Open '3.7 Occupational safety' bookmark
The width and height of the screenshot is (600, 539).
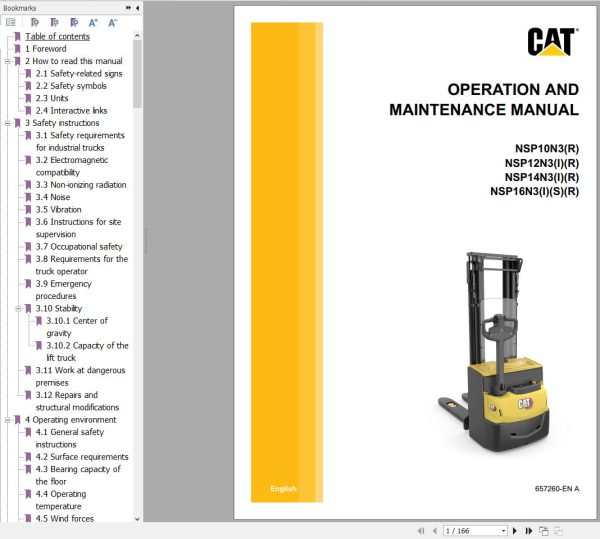click(79, 247)
